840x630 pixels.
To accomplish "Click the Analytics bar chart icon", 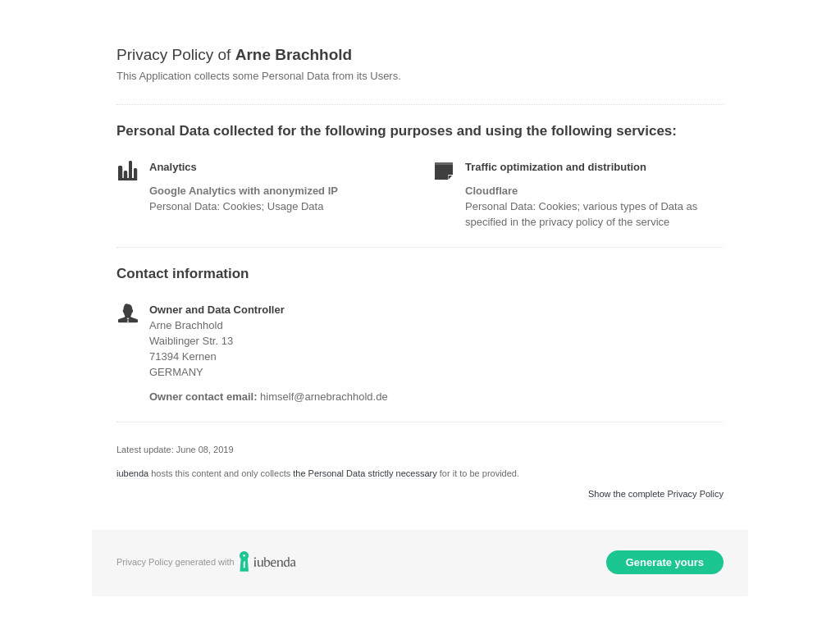I will pyautogui.click(x=127, y=171).
